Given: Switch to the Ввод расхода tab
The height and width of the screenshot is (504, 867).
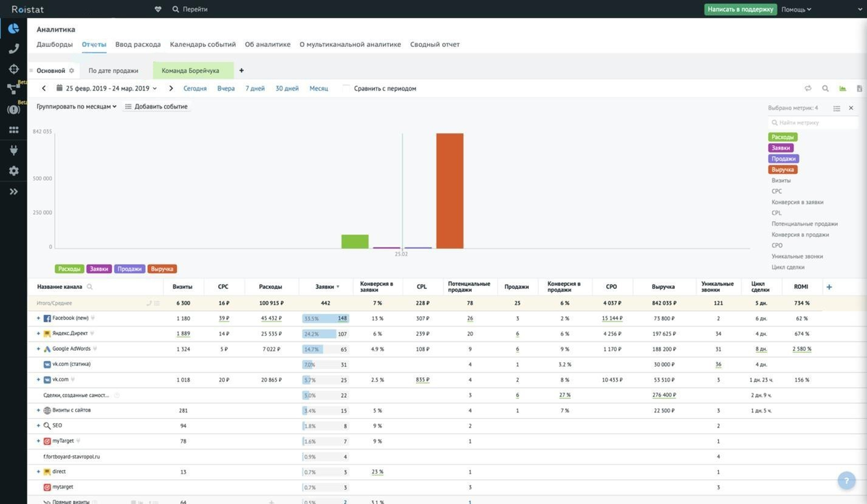Looking at the screenshot, I should coord(138,44).
